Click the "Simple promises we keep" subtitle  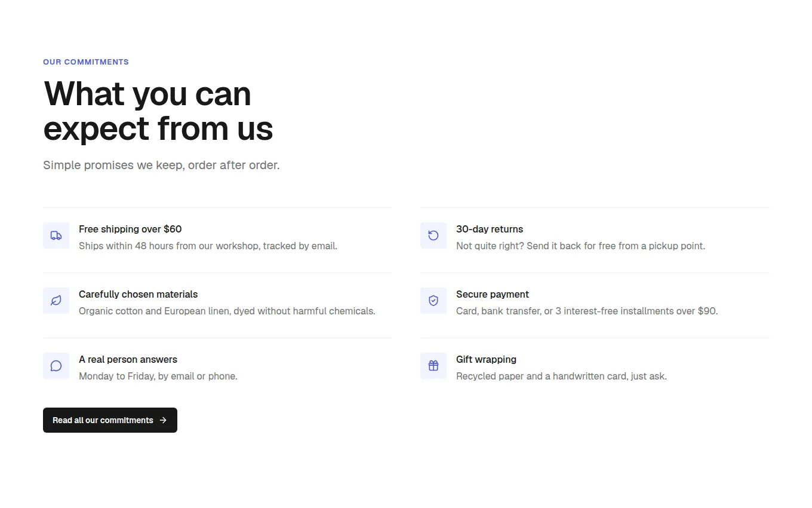pos(161,165)
